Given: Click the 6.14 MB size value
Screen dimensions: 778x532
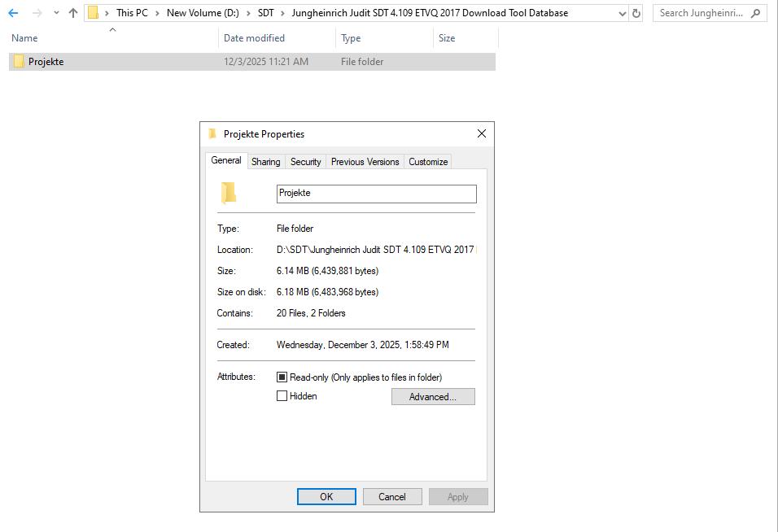Looking at the screenshot, I should pos(327,271).
